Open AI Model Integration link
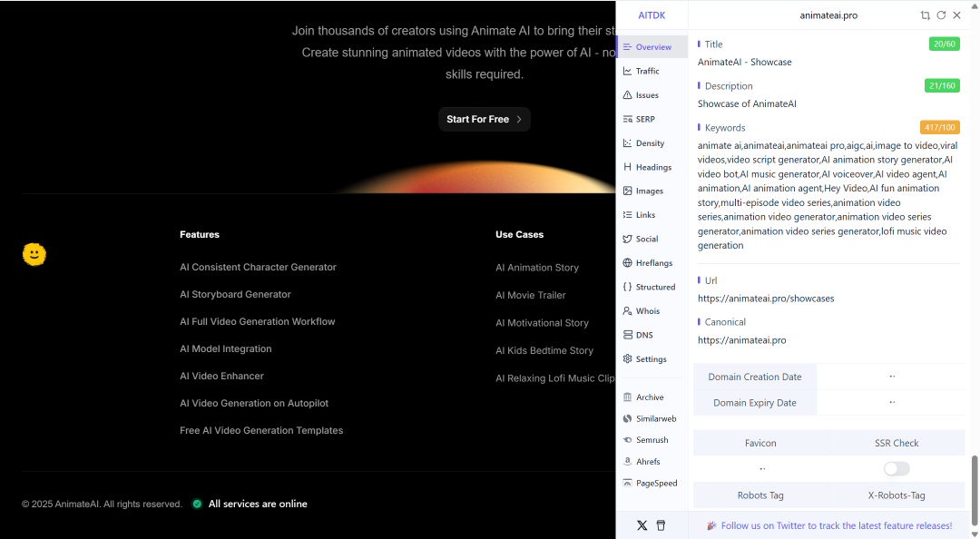980x539 pixels. [226, 349]
